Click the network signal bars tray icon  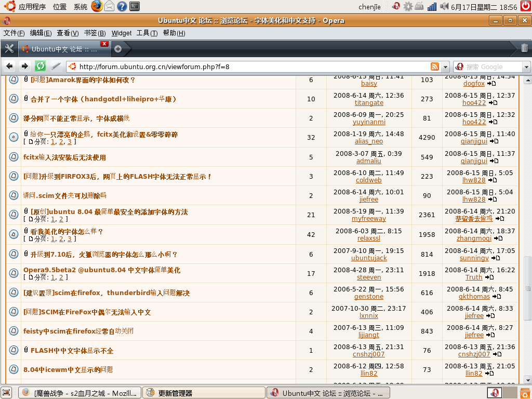(432, 6)
